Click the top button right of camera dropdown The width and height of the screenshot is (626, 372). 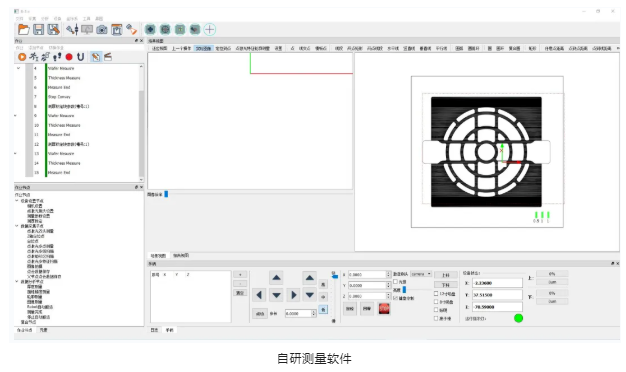pos(446,275)
